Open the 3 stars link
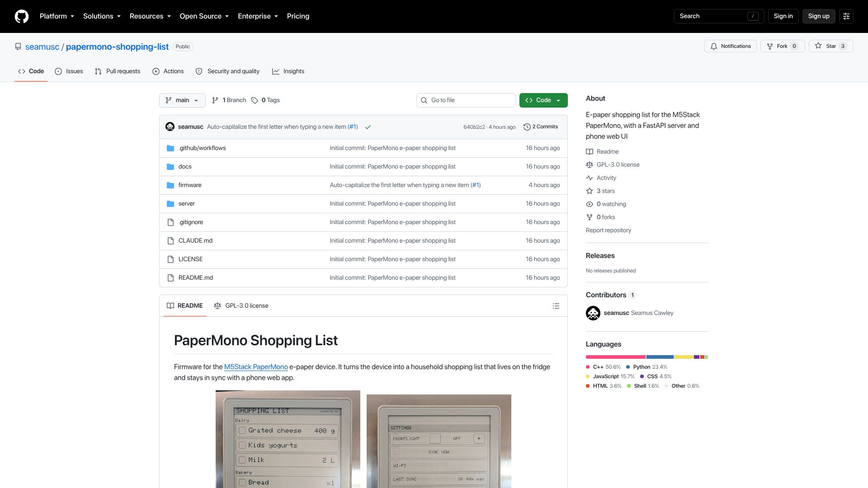This screenshot has height=488, width=868. [600, 191]
